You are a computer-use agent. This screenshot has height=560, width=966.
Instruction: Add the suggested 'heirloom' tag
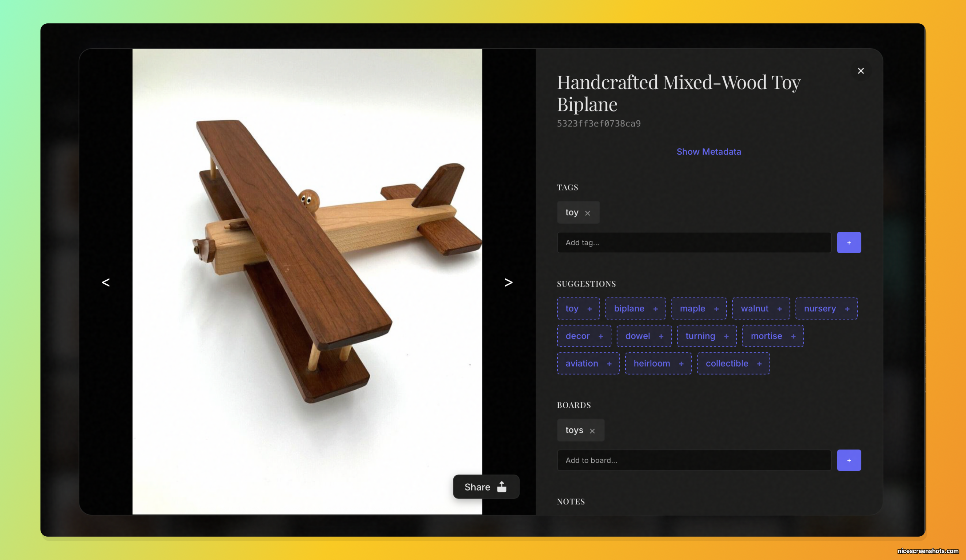pos(658,363)
